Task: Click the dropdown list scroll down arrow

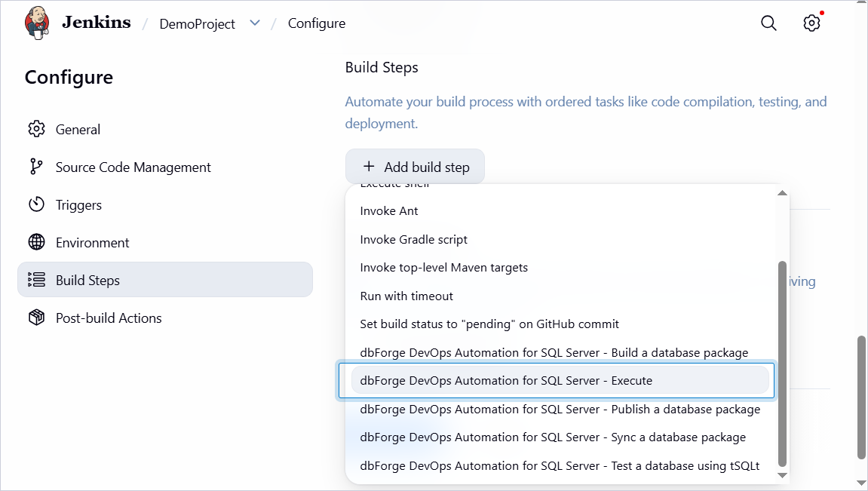Action: [782, 475]
